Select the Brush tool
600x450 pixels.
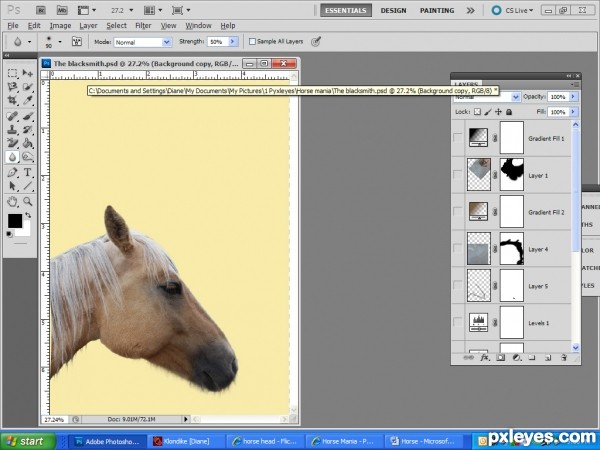[x=28, y=116]
